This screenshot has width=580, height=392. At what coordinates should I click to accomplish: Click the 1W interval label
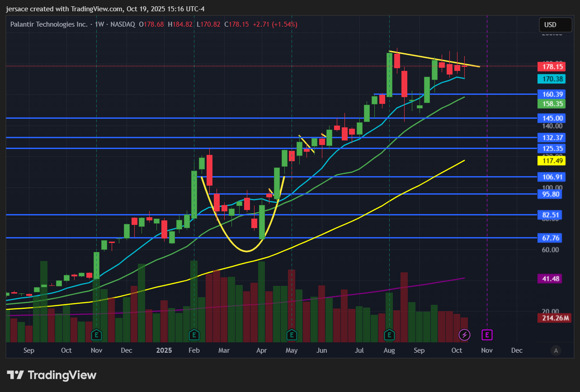100,24
